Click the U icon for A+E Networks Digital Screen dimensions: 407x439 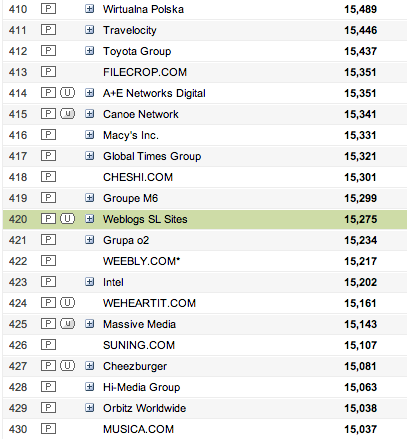coord(67,93)
